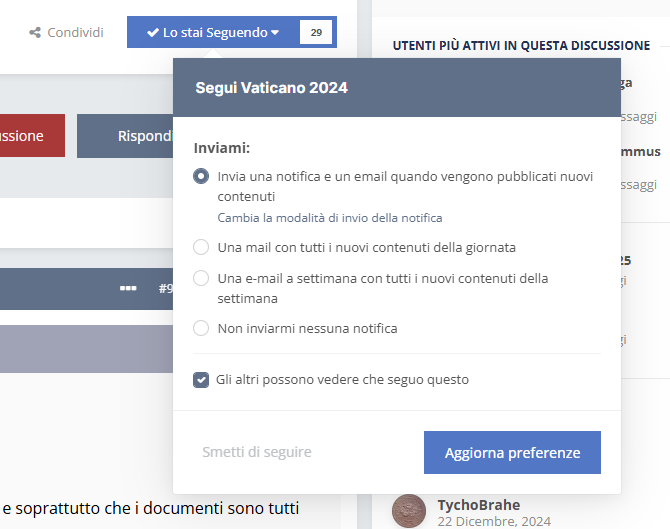Click TychoBrahe's round avatar picture
Screen dimensions: 670x529
pyautogui.click(x=410, y=511)
